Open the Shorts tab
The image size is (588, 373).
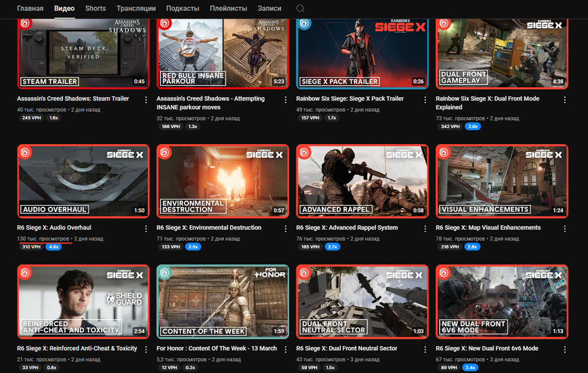(x=95, y=8)
